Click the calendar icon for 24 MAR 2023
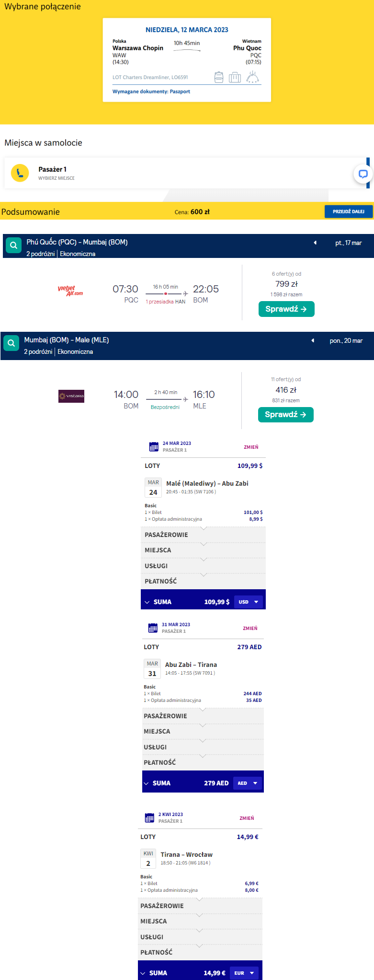 (154, 447)
